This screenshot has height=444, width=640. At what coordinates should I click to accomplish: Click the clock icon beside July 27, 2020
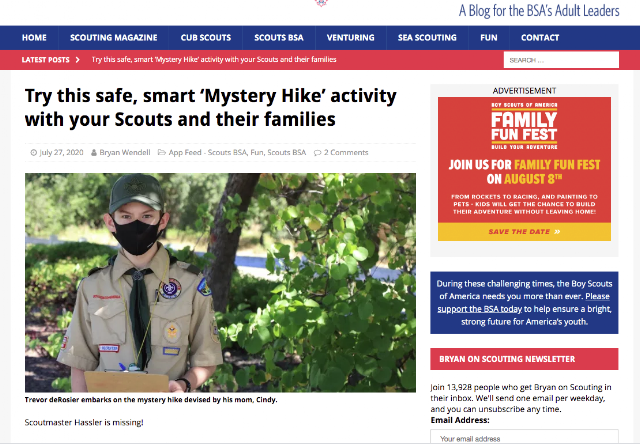(x=33, y=153)
